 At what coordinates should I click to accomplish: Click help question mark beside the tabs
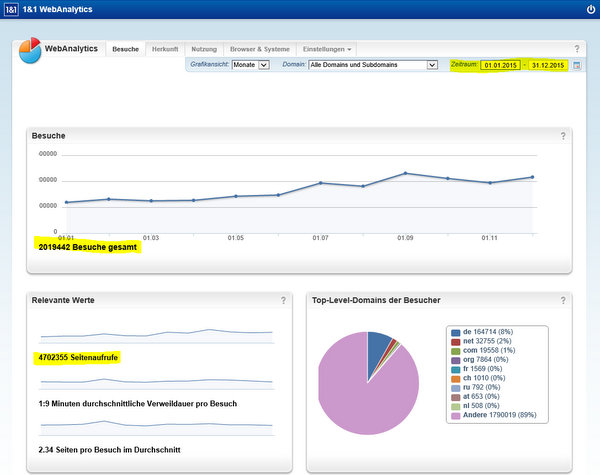tap(577, 49)
